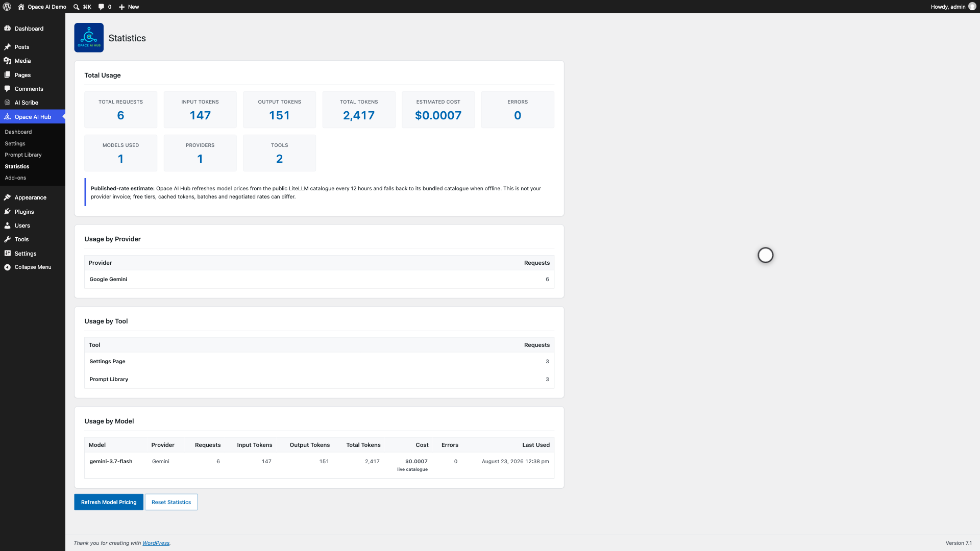Click the Settings sliders icon in sidebar
The width and height of the screenshot is (980, 551).
click(x=8, y=254)
